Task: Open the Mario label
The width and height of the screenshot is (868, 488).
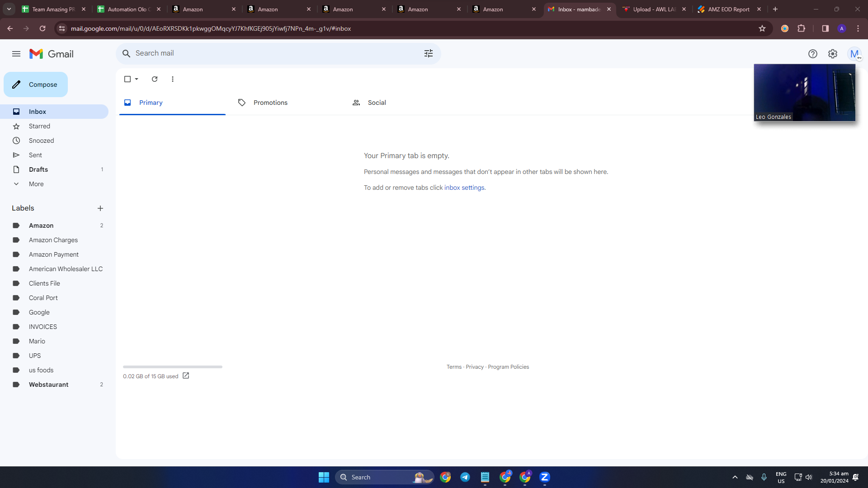Action: click(54, 341)
